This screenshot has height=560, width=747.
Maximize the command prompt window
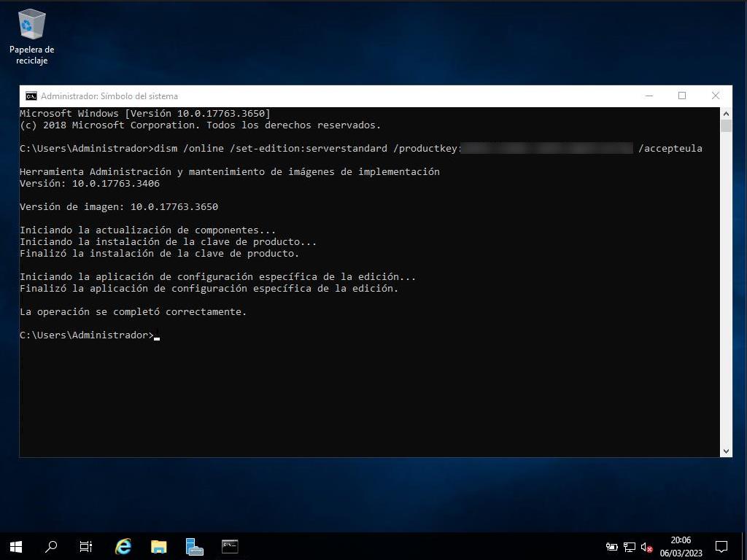(x=682, y=96)
